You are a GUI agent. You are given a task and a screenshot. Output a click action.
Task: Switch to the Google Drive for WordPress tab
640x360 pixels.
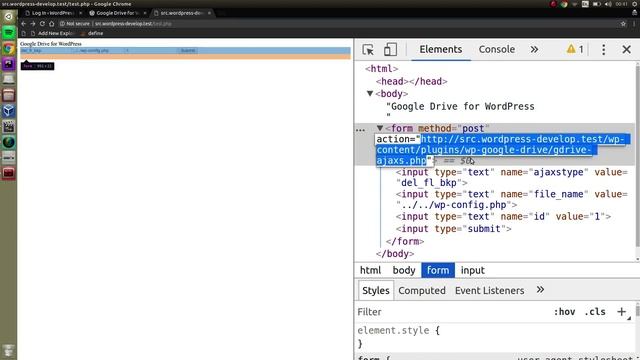click(117, 13)
